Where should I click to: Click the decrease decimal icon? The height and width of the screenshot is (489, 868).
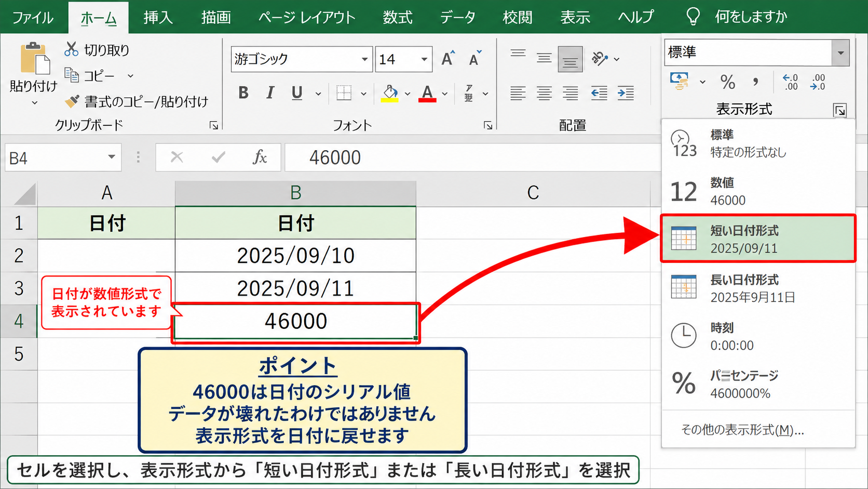(x=818, y=82)
